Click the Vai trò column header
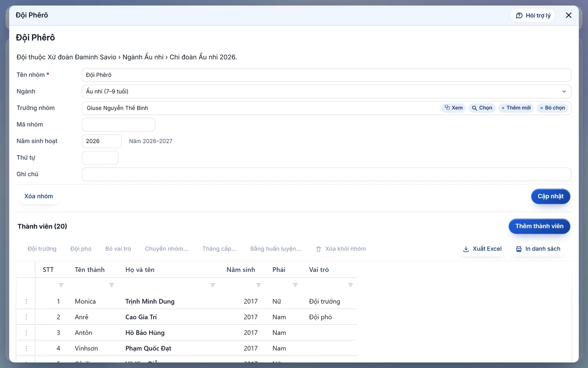The image size is (588, 368). pyautogui.click(x=319, y=270)
